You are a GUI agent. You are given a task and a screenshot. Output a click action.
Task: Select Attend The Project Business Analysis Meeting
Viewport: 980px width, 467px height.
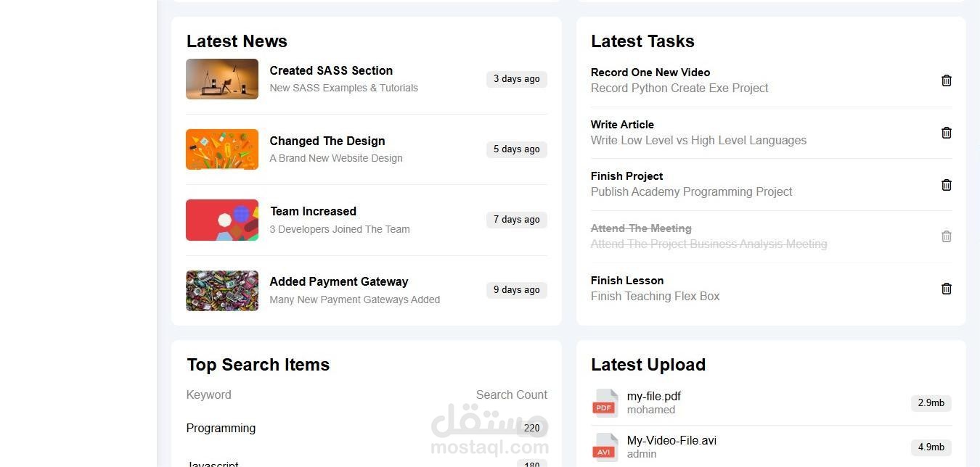coord(709,244)
